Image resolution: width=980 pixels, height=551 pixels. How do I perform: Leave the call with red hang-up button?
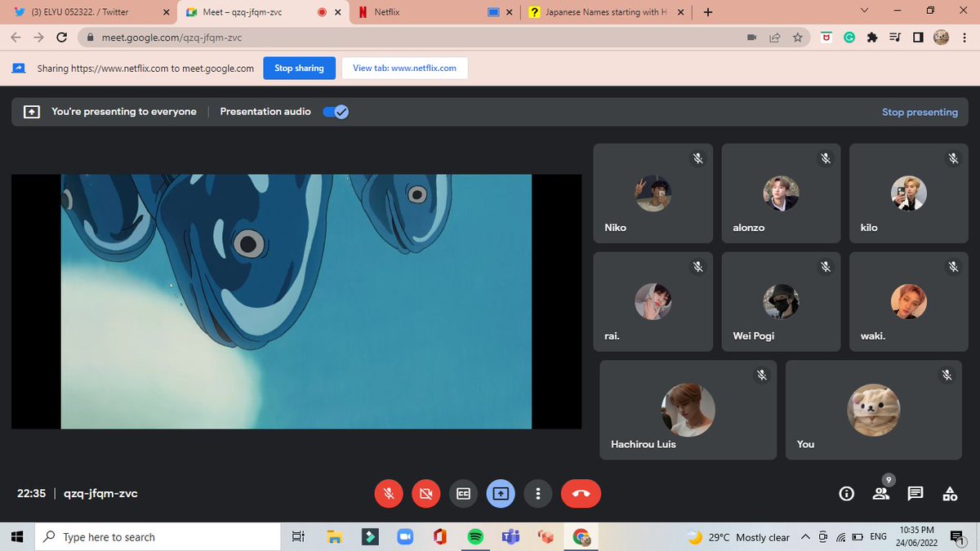581,493
